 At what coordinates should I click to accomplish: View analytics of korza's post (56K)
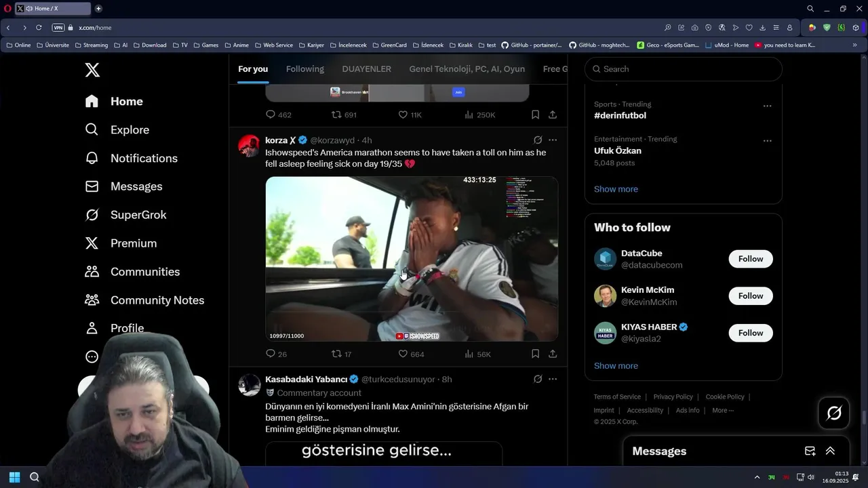click(x=477, y=354)
